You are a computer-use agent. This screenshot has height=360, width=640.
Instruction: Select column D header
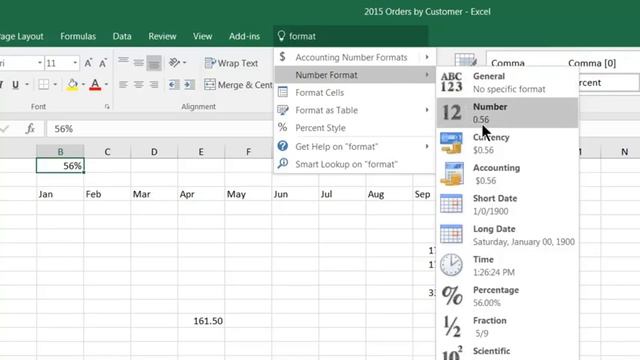click(154, 151)
